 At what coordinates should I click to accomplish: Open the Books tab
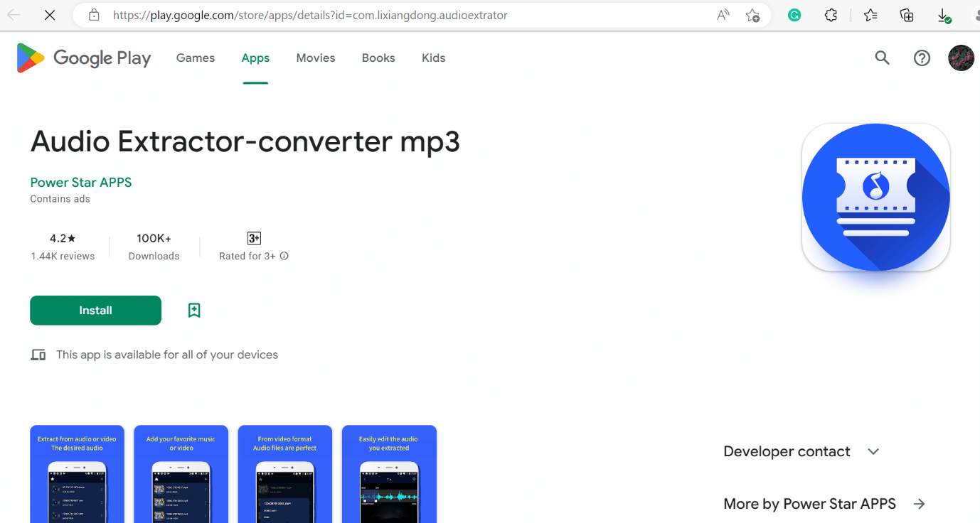(x=378, y=58)
